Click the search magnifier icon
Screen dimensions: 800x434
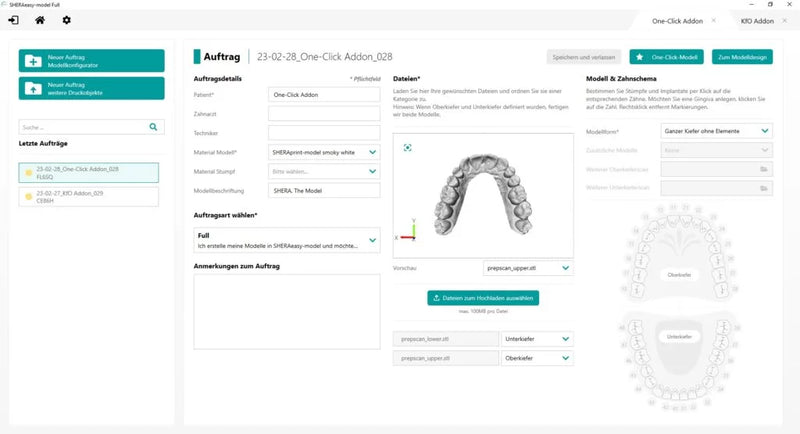pos(153,127)
